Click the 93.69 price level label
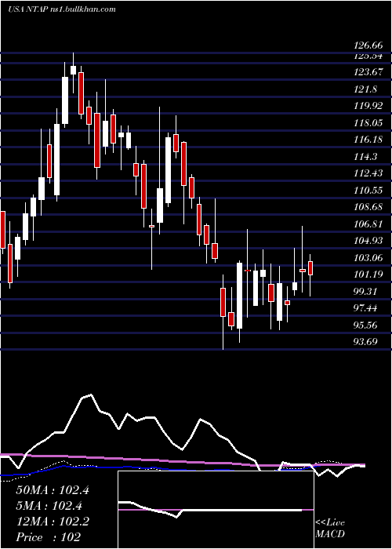Image resolution: width=392 pixels, height=549 pixels. point(366,341)
